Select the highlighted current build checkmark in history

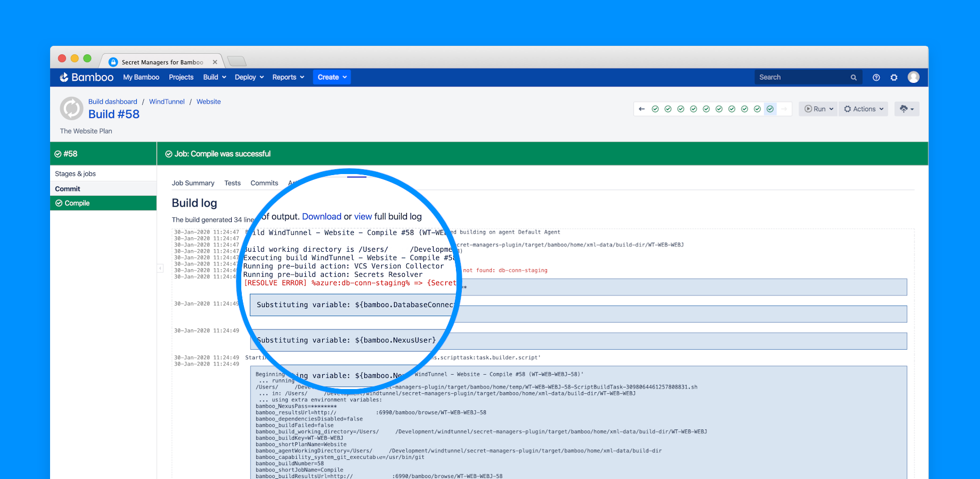770,109
